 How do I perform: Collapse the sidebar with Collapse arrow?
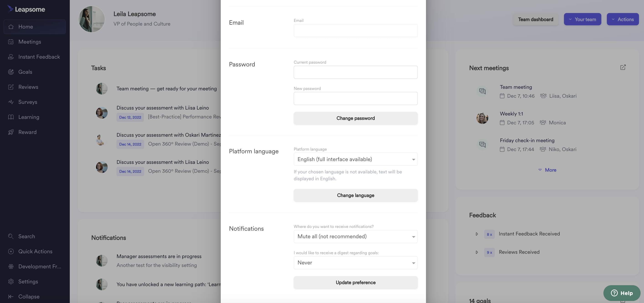pyautogui.click(x=11, y=296)
